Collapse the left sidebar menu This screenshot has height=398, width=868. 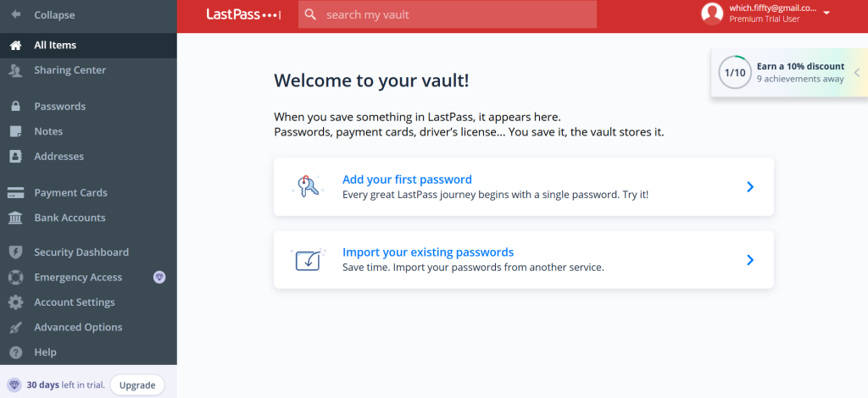coord(54,15)
